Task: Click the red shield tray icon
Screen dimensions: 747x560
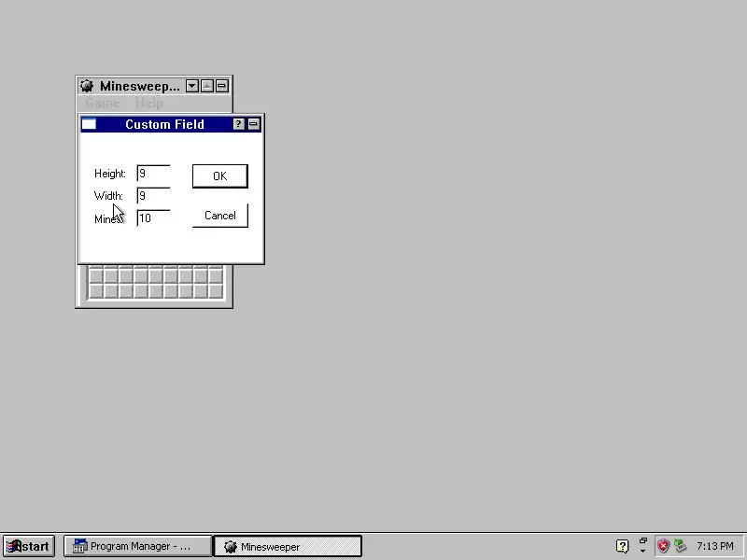Action: pos(663,546)
